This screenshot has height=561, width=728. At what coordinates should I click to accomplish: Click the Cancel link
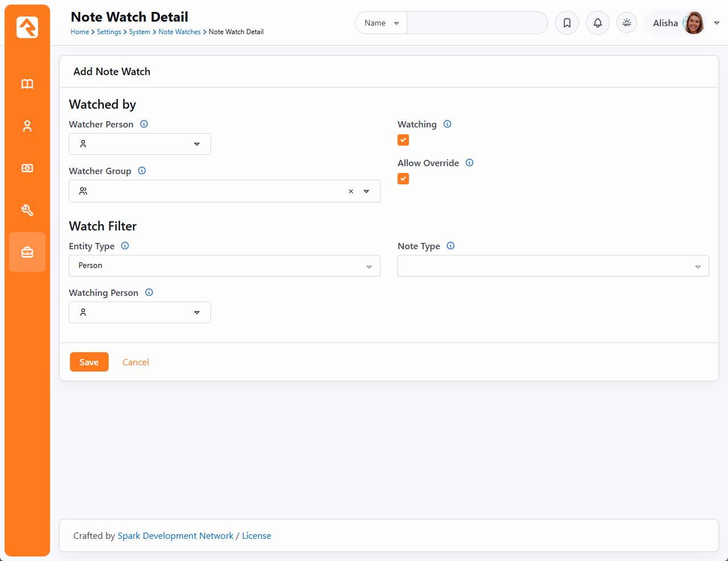[x=135, y=362]
